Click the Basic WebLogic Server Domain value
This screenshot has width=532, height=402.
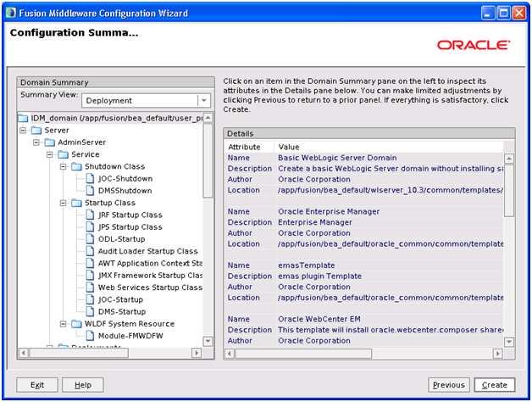click(337, 158)
